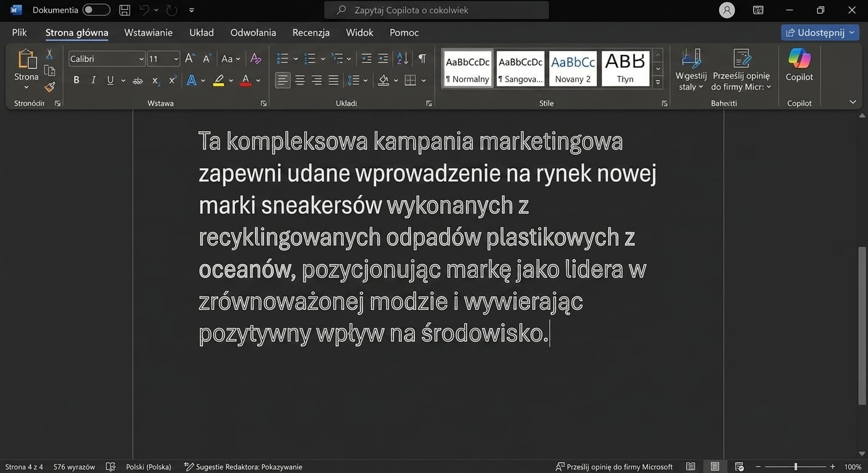The height and width of the screenshot is (473, 868).
Task: Collapse the ribbon with chevron
Action: click(x=853, y=102)
